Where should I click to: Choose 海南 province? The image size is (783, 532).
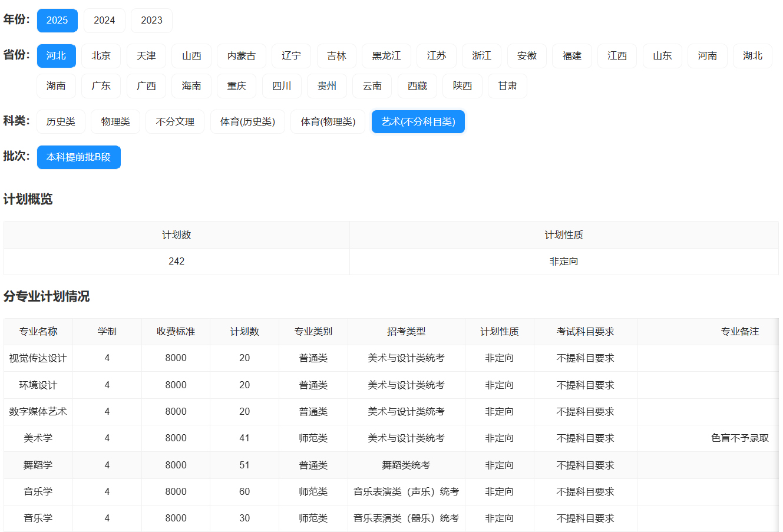coord(191,86)
